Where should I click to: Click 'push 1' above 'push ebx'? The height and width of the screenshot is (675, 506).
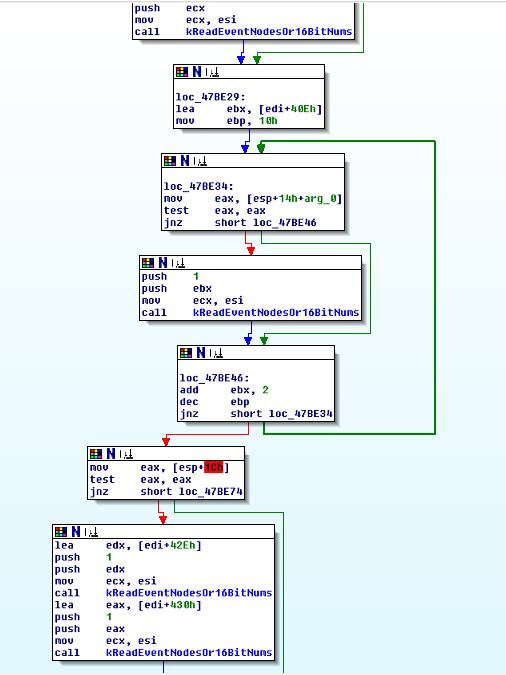point(170,276)
